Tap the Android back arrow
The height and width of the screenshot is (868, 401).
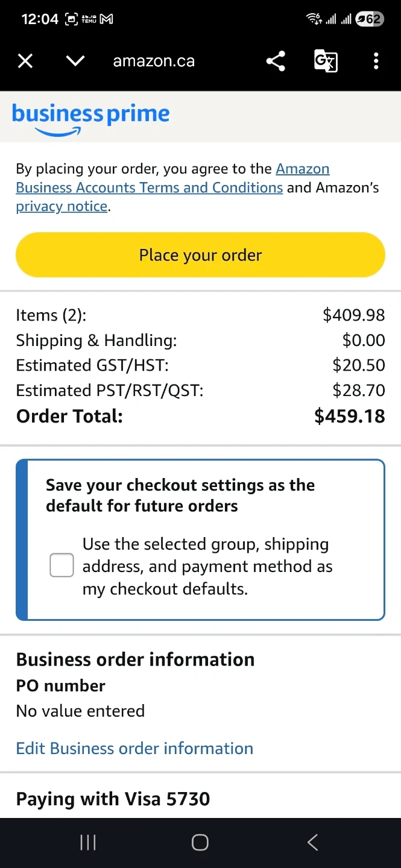(x=312, y=842)
